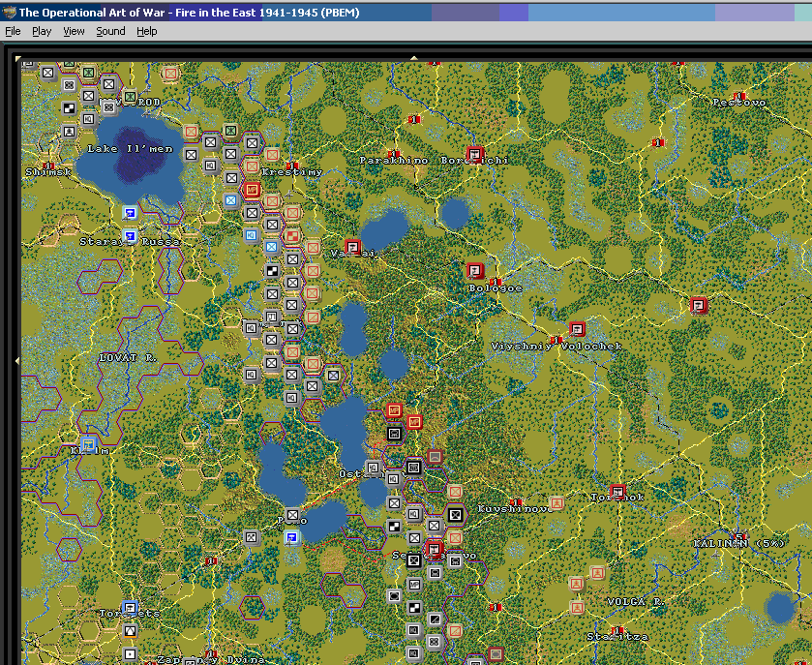
Task: Select green unit northeast of Lake Il'men
Action: [231, 131]
